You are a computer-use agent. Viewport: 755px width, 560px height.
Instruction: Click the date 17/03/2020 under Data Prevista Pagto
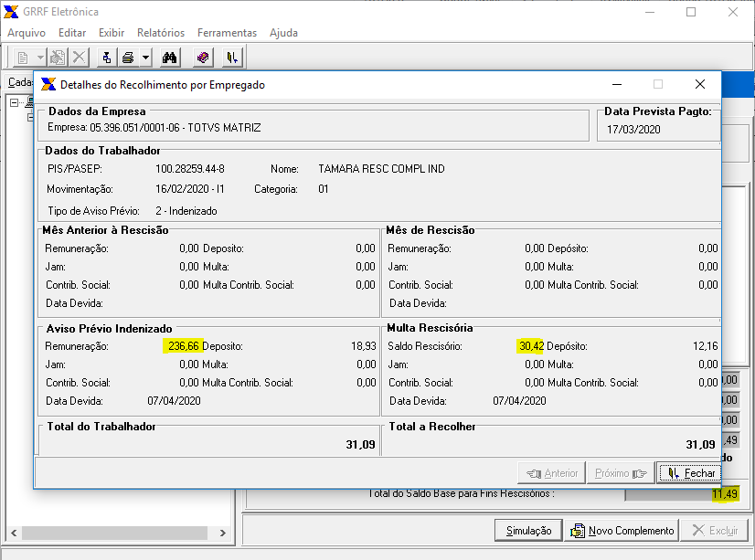click(x=633, y=130)
